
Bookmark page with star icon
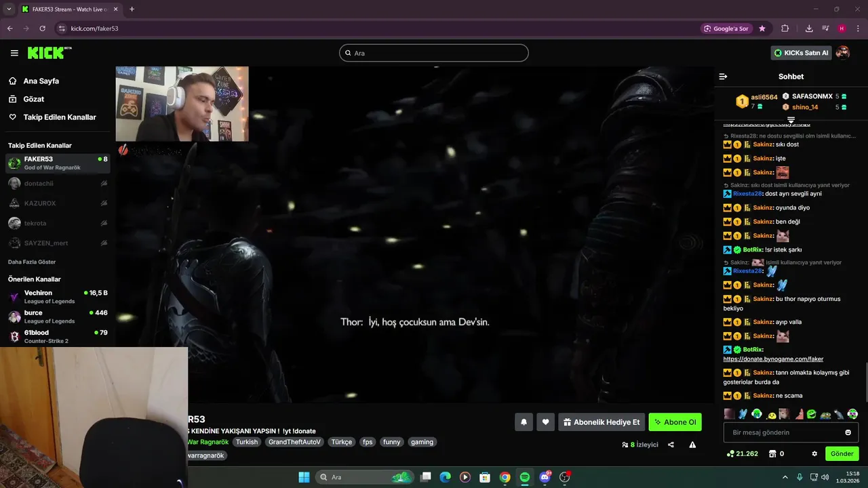(x=762, y=28)
